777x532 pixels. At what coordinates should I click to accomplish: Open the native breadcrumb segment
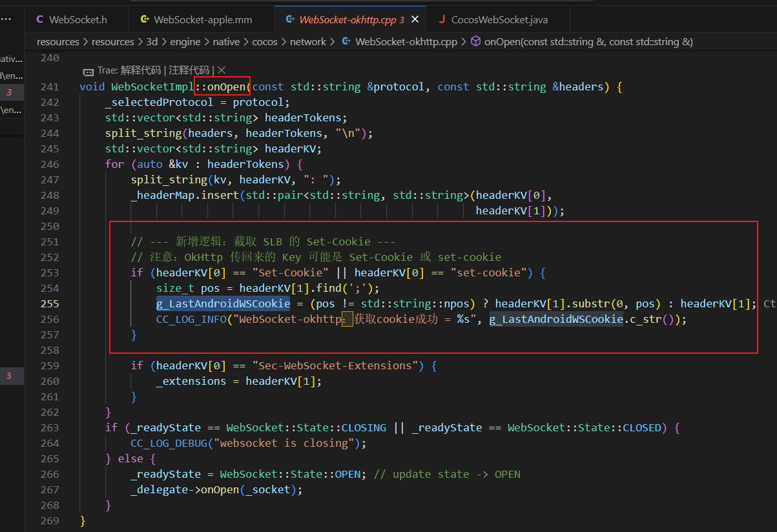(226, 41)
